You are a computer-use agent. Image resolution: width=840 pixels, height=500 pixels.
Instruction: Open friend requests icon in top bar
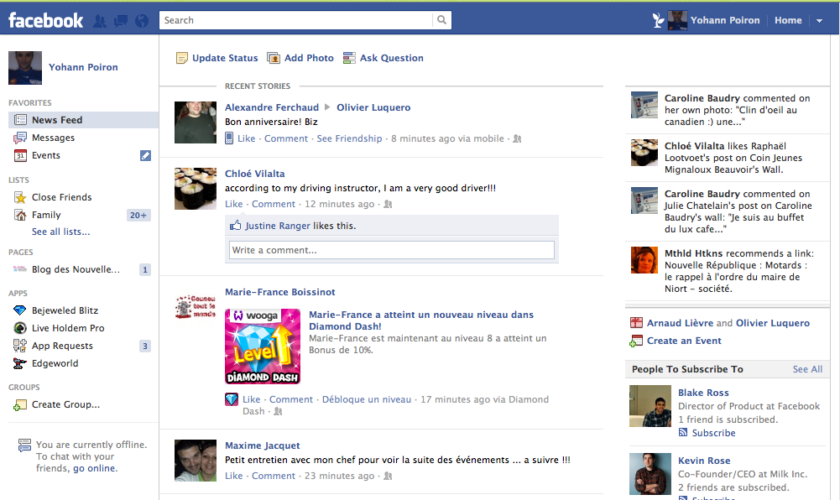100,21
